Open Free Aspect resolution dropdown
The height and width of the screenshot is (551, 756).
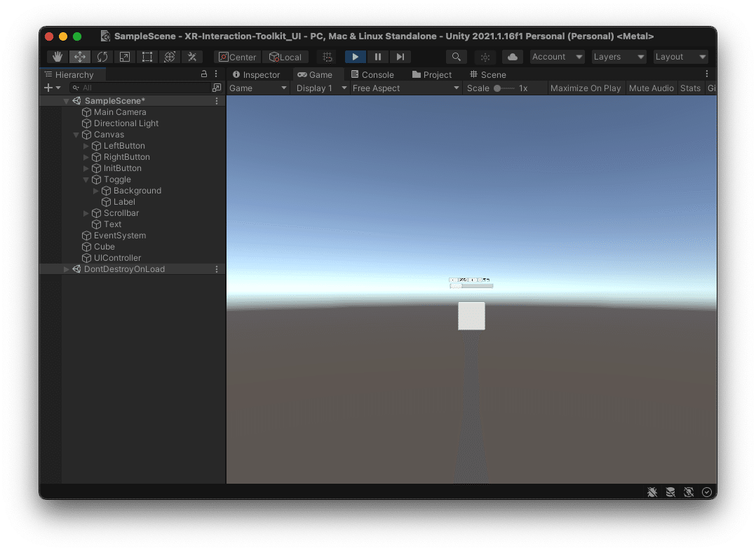click(x=405, y=88)
